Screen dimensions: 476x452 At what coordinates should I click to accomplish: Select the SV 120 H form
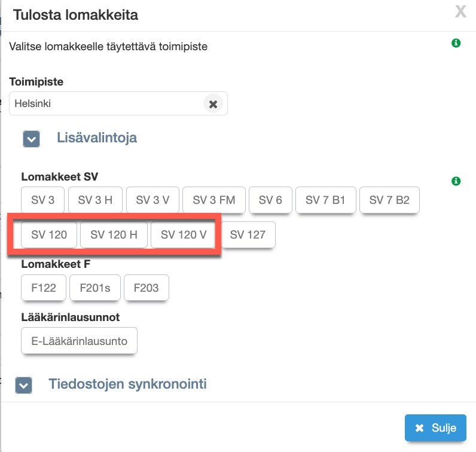[x=114, y=235]
